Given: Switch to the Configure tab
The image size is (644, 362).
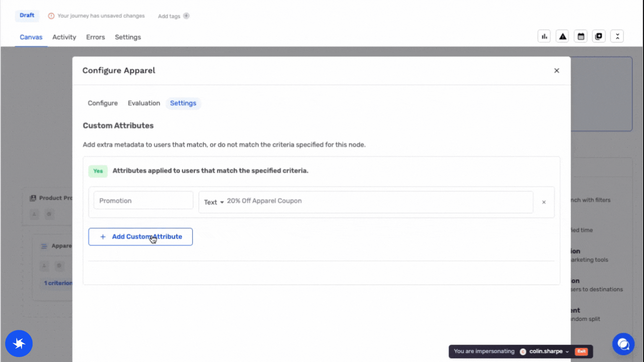Looking at the screenshot, I should (x=102, y=103).
